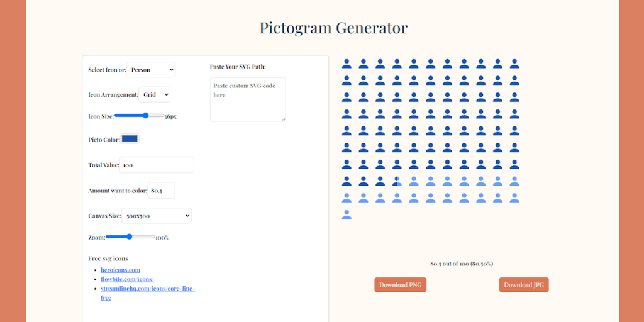Open the streamlinehq.com core-line-free link

147,289
